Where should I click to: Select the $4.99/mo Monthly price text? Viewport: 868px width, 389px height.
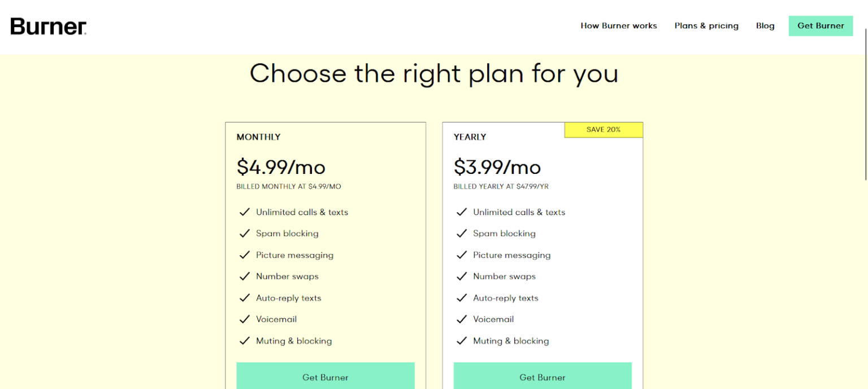click(281, 167)
